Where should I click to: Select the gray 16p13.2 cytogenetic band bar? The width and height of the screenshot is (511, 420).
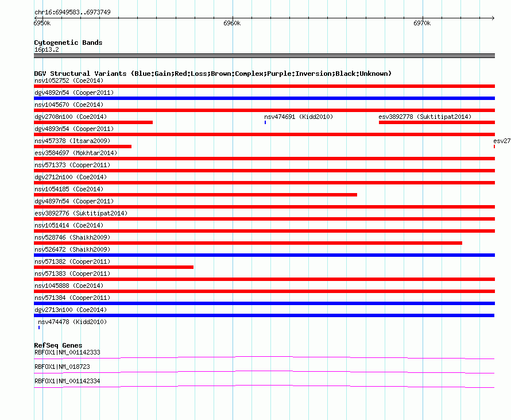tap(264, 56)
